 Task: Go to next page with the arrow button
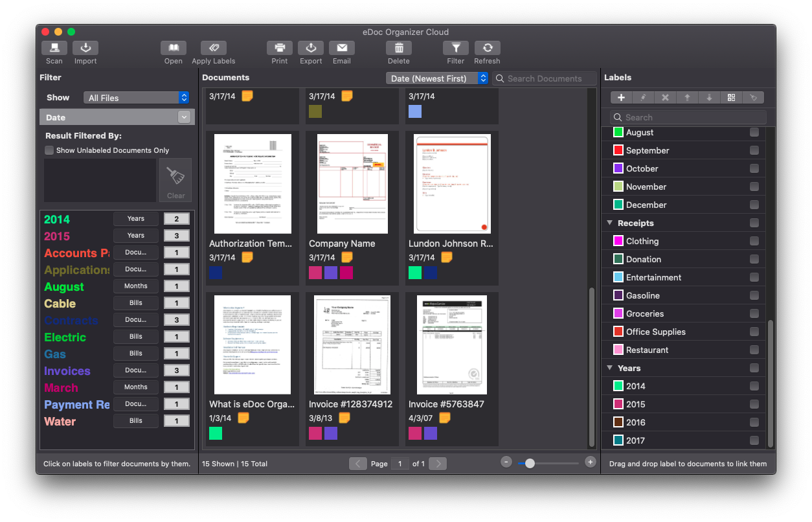[438, 463]
